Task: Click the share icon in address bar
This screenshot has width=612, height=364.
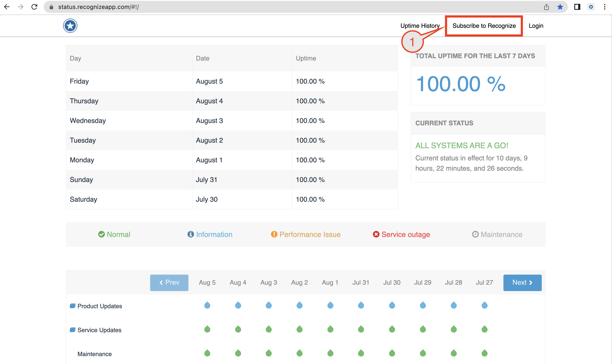Action: click(x=546, y=7)
